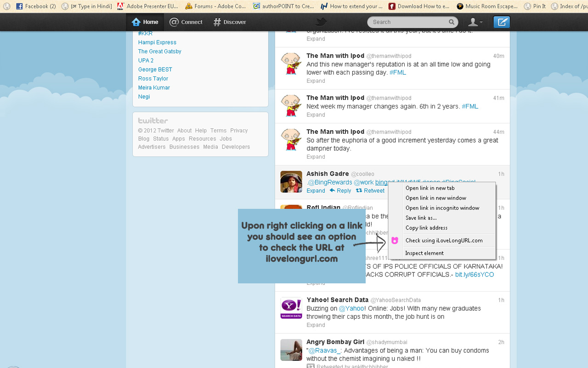Expand the 44m Man with Ipod tweet
This screenshot has width=588, height=368.
coord(316,157)
